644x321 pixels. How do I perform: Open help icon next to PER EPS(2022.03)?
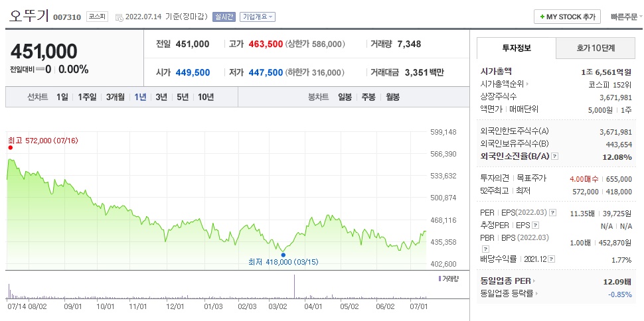click(553, 213)
